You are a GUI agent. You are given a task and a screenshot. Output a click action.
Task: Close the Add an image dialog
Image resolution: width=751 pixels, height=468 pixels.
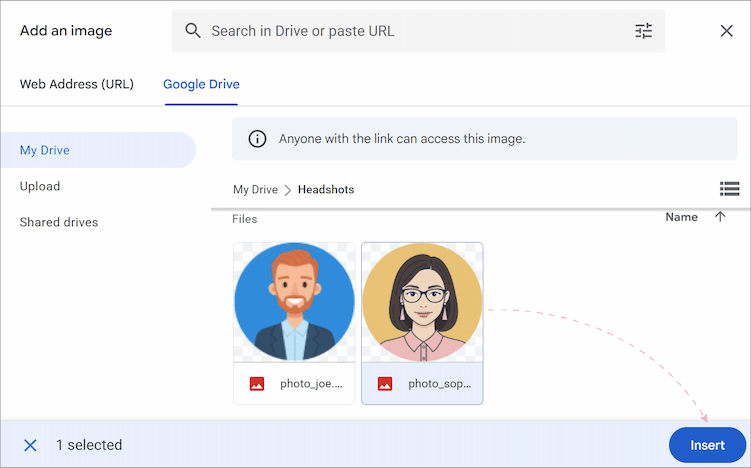727,31
